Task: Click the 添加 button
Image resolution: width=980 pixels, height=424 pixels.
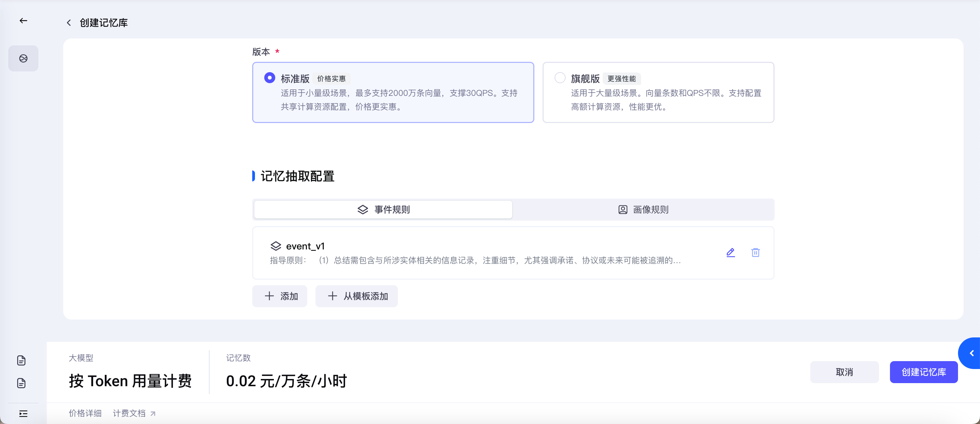Action: point(280,296)
